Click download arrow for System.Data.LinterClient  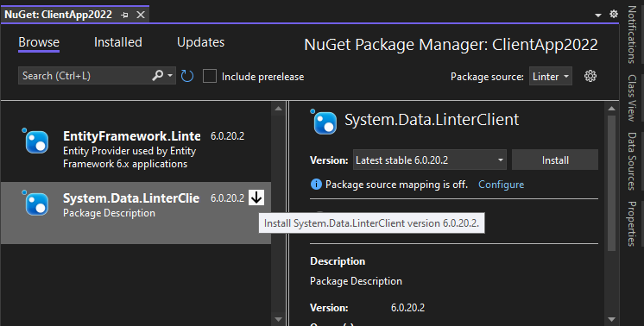tap(256, 197)
